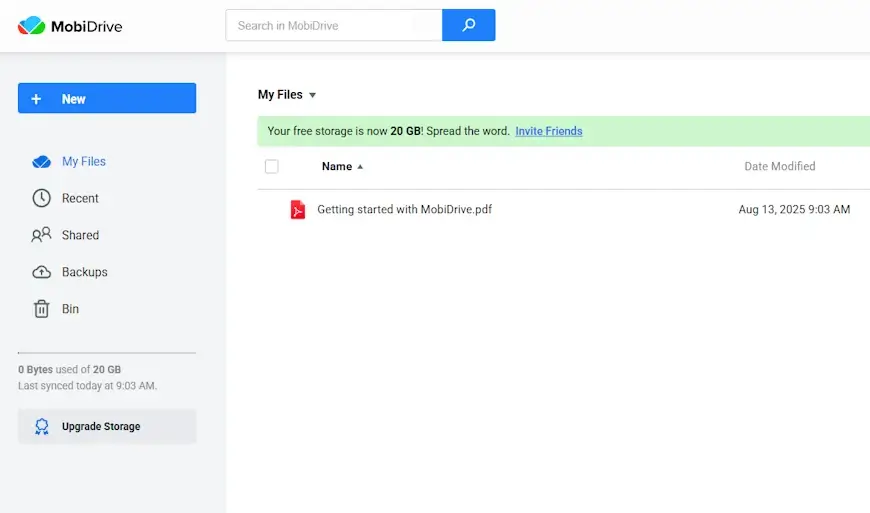The height and width of the screenshot is (513, 870).
Task: Open the Bin section
Action: coord(55,309)
